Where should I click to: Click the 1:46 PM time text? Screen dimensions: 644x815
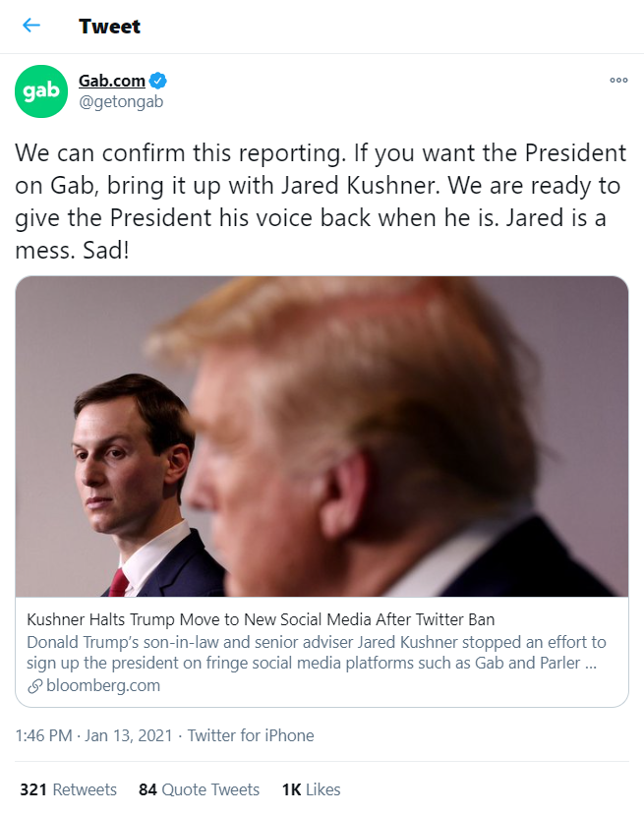pyautogui.click(x=44, y=735)
